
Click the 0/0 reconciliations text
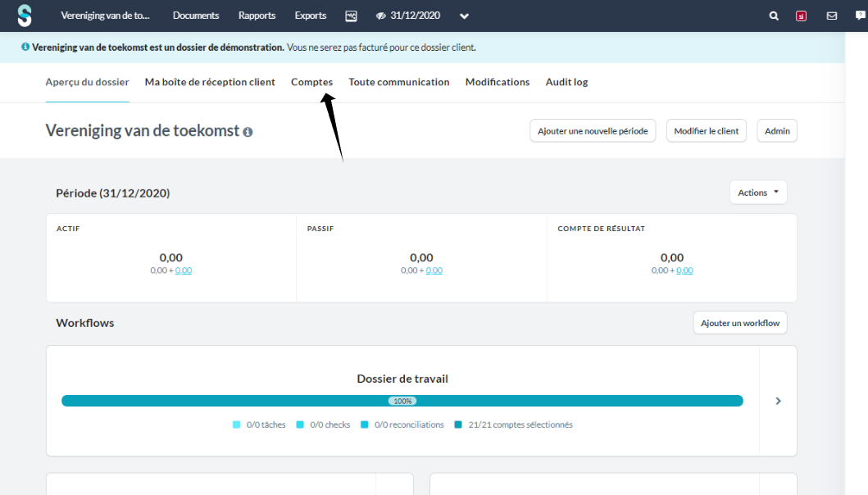tap(409, 425)
